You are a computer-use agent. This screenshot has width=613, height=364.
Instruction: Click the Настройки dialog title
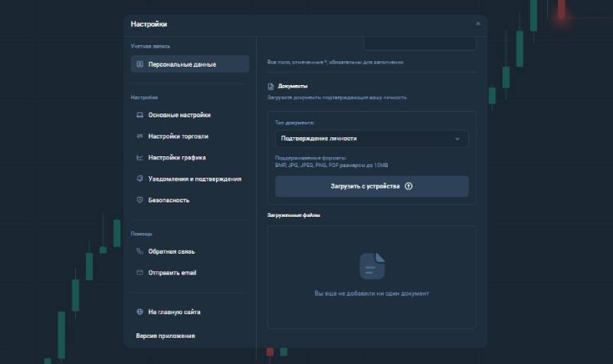(x=149, y=24)
